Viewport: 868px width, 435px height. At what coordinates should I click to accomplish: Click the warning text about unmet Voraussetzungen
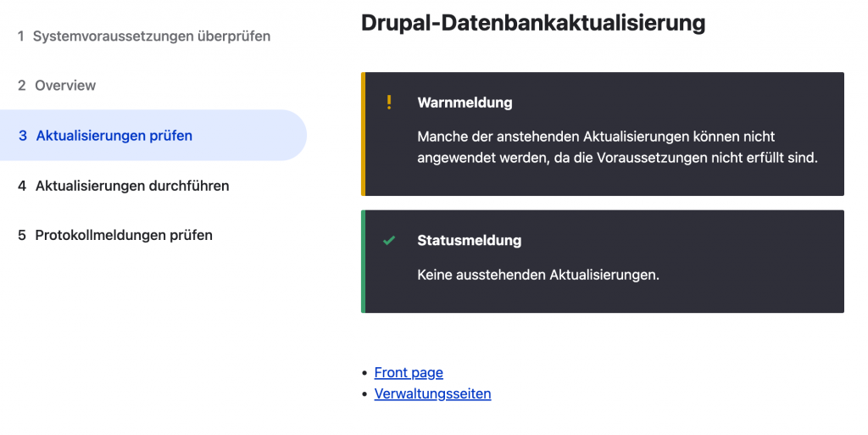pos(617,148)
